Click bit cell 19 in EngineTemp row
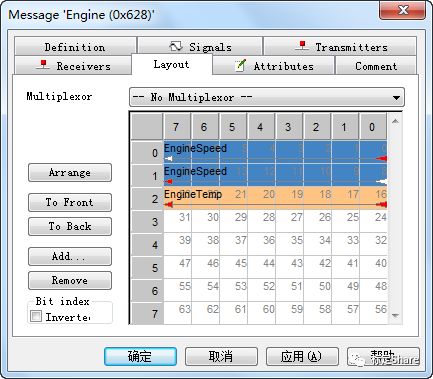The width and height of the screenshot is (433, 379). 290,198
